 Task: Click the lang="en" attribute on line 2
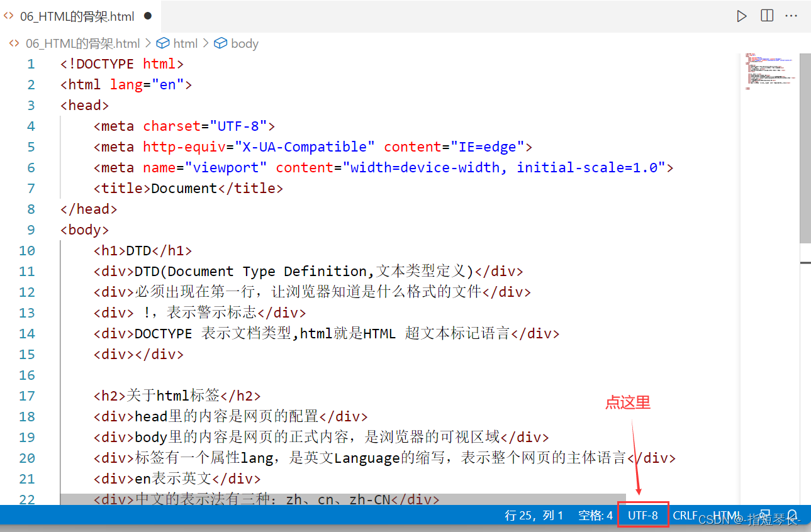coord(147,84)
